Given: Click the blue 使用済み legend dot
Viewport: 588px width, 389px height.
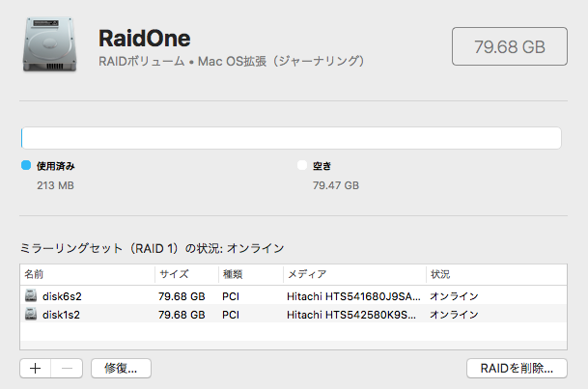Looking at the screenshot, I should (x=26, y=165).
